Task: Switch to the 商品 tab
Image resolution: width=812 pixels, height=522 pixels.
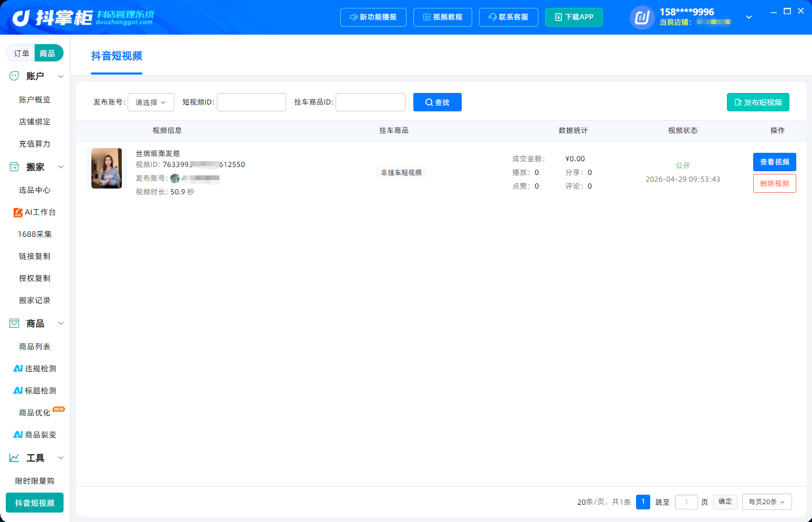Action: coord(48,53)
